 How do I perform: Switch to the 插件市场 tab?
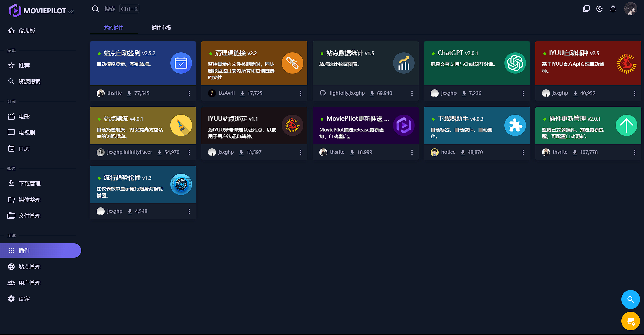coord(161,27)
